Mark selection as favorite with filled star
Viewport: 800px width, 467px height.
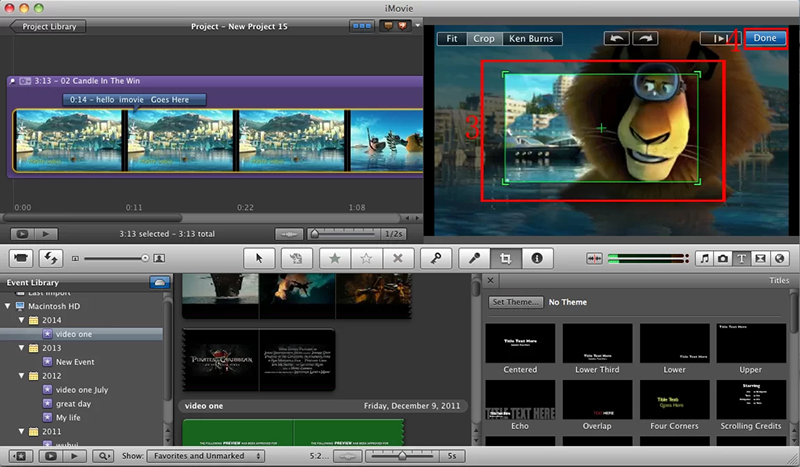tap(335, 258)
